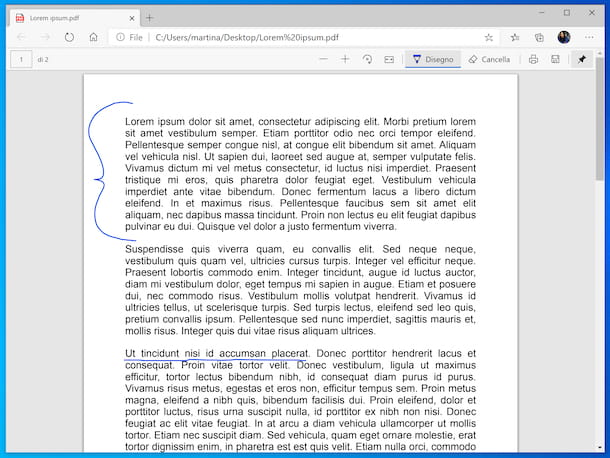Screen dimensions: 610x458
Task: Click the page number input box
Action: (x=21, y=60)
